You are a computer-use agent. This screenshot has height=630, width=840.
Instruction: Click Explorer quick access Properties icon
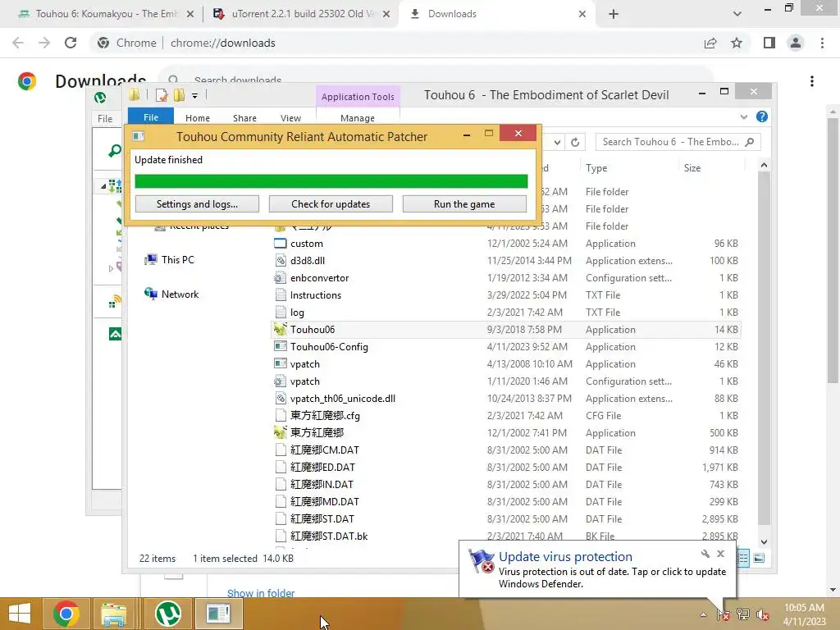point(162,95)
